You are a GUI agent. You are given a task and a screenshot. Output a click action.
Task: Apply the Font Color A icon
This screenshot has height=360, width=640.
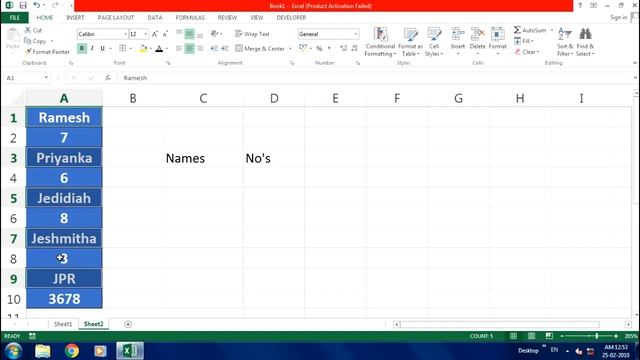[159, 49]
